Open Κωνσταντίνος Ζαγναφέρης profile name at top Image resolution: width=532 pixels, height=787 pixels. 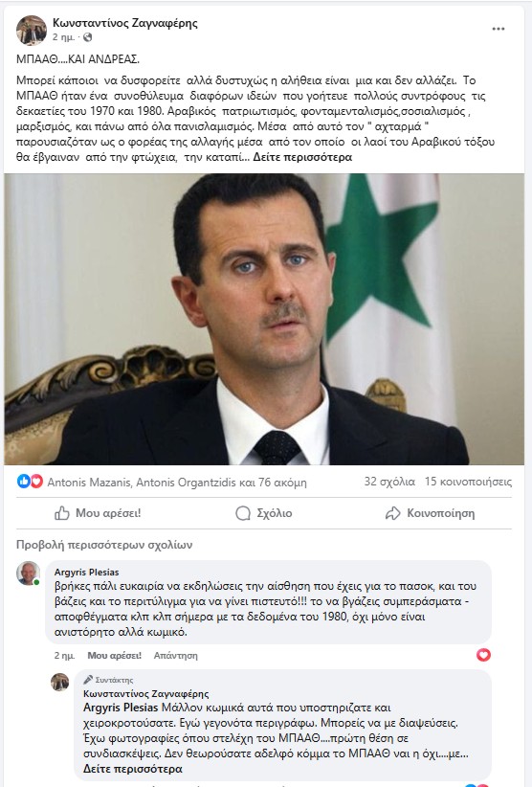(125, 23)
